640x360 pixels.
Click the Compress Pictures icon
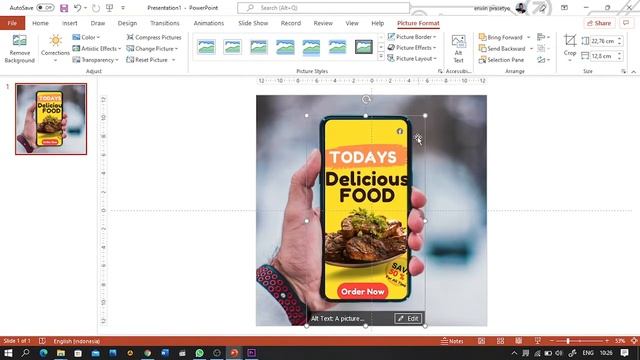(130, 37)
